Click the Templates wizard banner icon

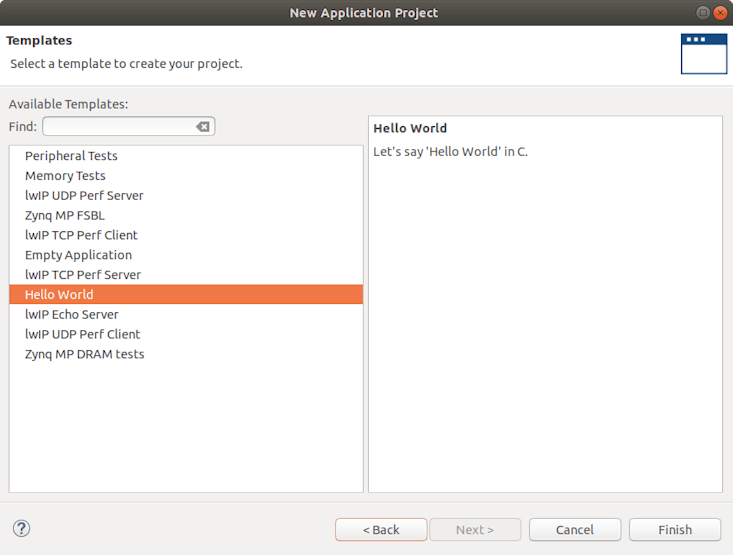(703, 54)
